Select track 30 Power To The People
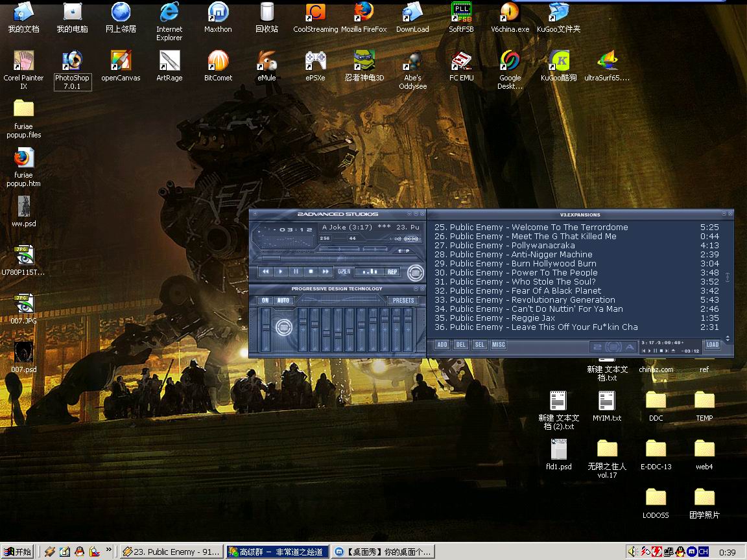Image resolution: width=747 pixels, height=560 pixels. (x=576, y=272)
